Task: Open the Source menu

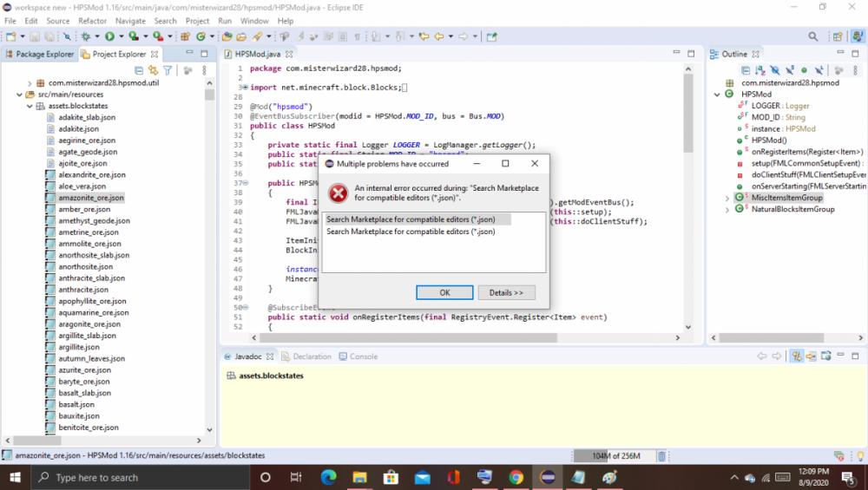Action: pyautogui.click(x=57, y=21)
